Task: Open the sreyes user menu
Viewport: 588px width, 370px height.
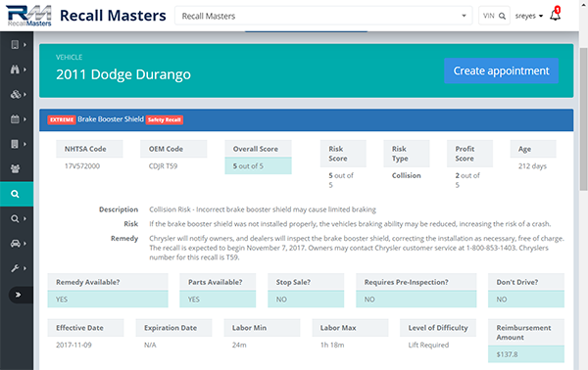Action: [x=529, y=16]
